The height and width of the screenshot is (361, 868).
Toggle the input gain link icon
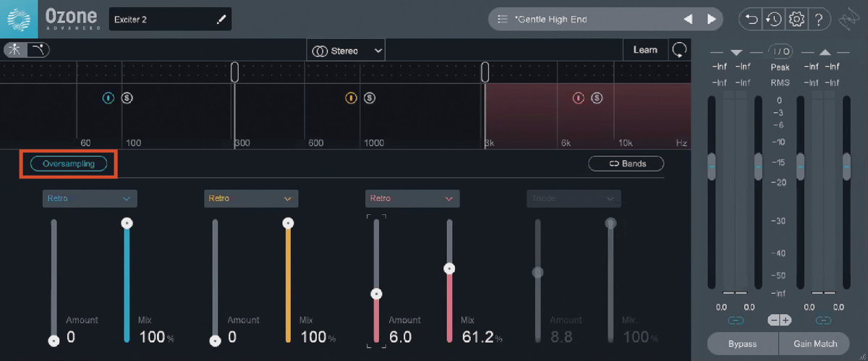[736, 320]
